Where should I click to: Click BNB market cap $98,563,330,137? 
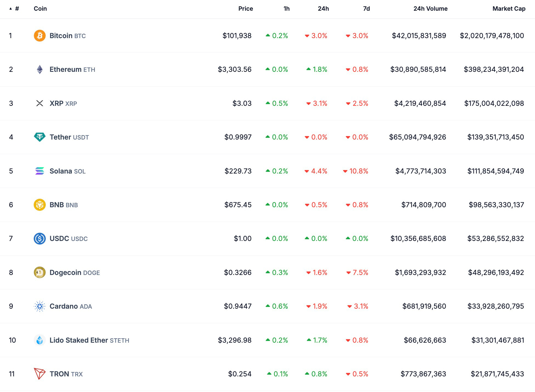[x=496, y=205]
